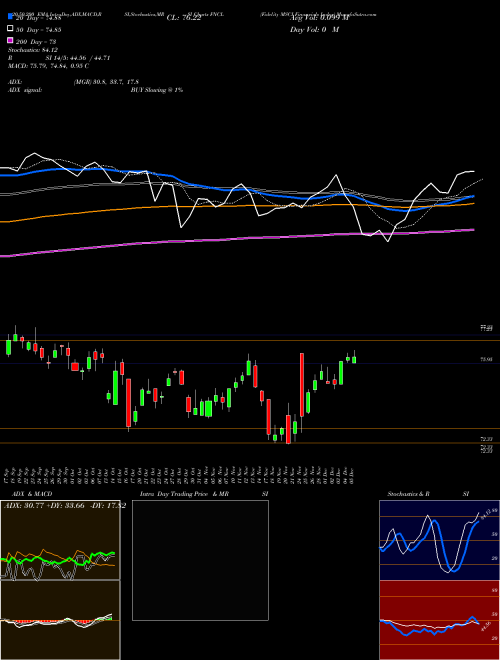The height and width of the screenshot is (660, 500).
Task: Open the ADX indicator chart panel
Action: [60, 540]
